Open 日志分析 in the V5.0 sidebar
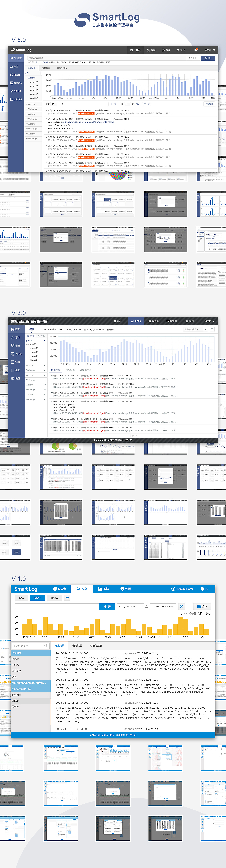226x868 pixels. pyautogui.click(x=16, y=91)
